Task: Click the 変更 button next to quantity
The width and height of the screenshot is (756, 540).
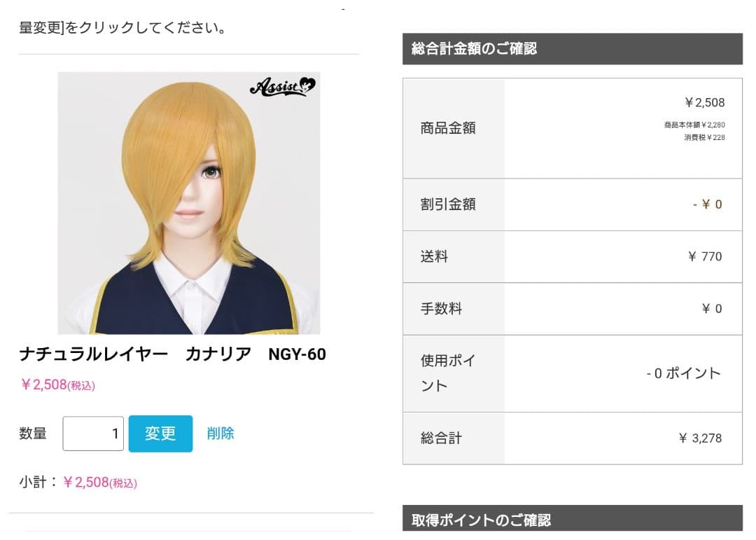Action: (x=160, y=434)
